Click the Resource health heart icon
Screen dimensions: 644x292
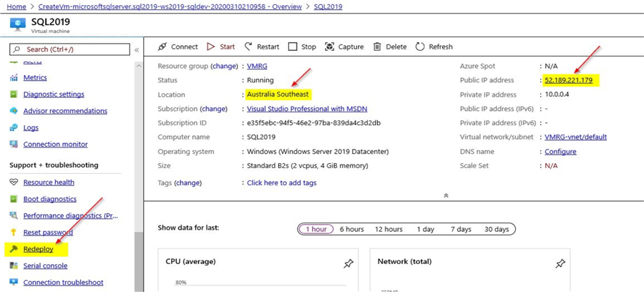[x=14, y=182]
